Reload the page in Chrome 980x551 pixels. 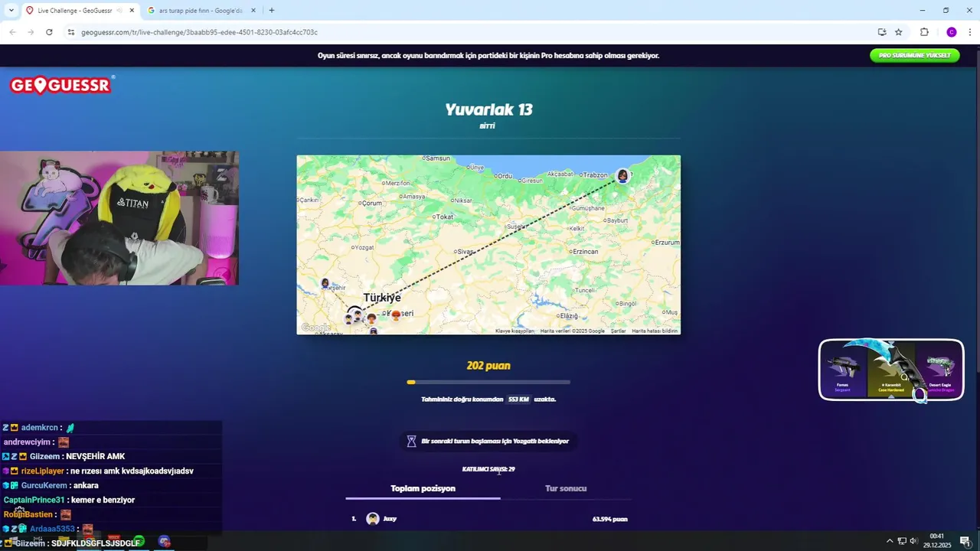click(49, 32)
